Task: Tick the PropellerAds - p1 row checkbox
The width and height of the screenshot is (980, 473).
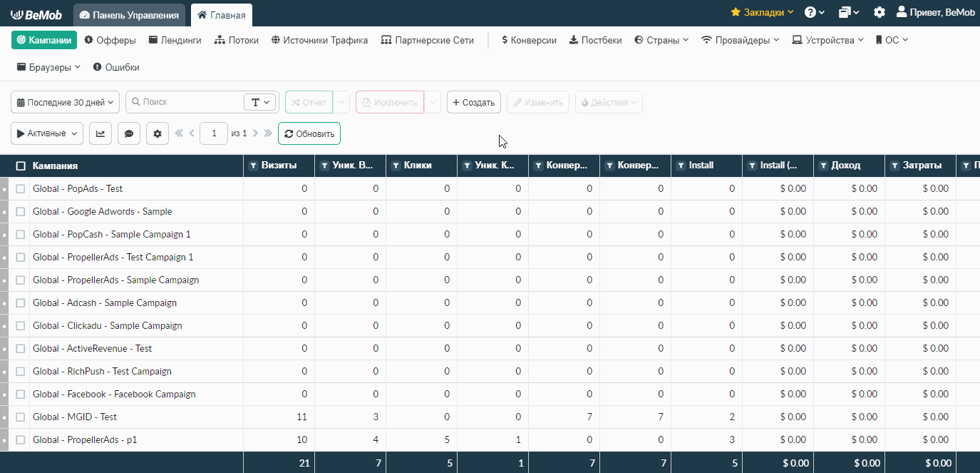Action: 21,439
